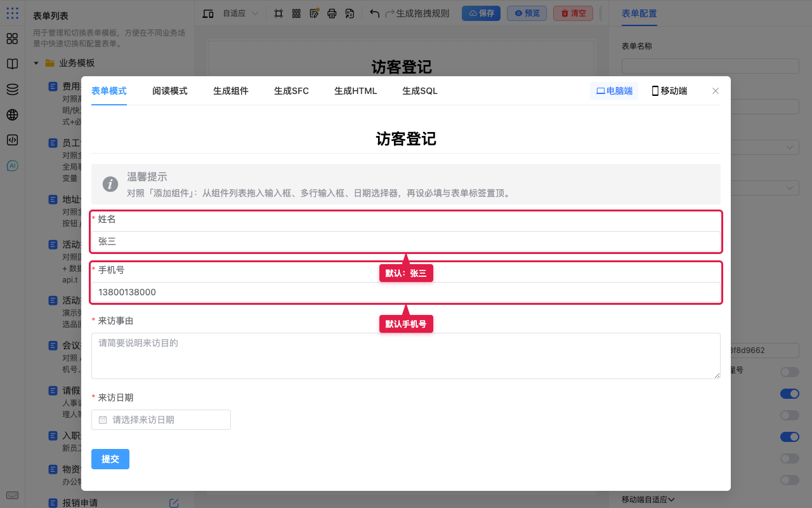
Task: Click the 姓名 input field
Action: tap(406, 241)
